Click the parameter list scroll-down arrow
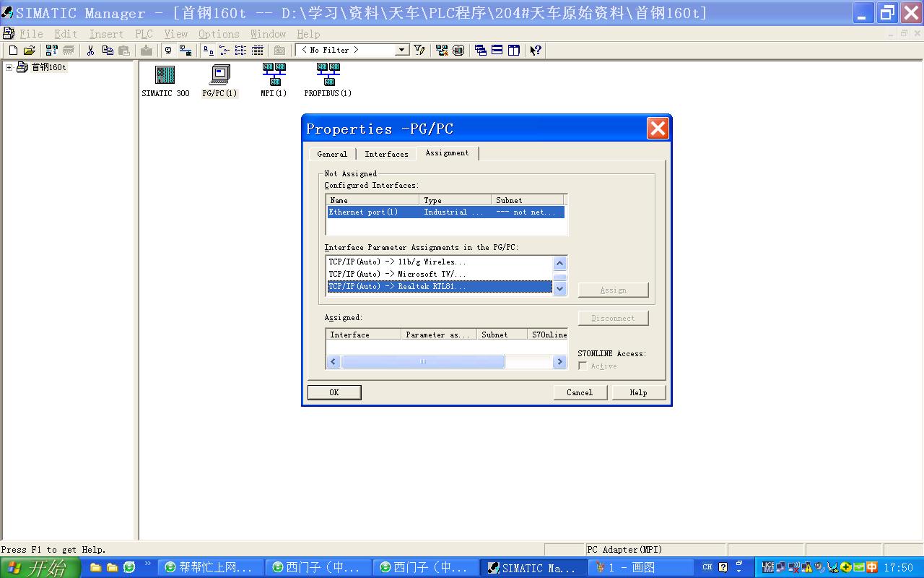Screen dimensions: 924x578 tap(559, 288)
